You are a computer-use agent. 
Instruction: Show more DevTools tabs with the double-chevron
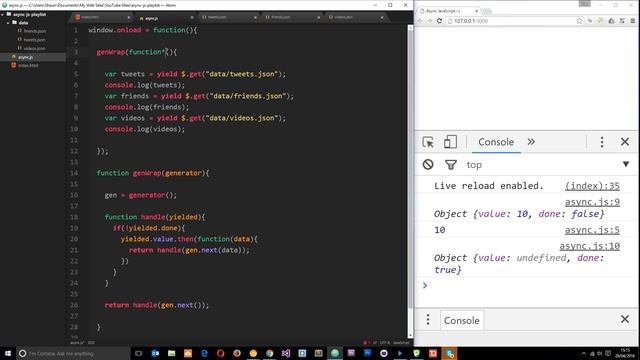(x=531, y=142)
